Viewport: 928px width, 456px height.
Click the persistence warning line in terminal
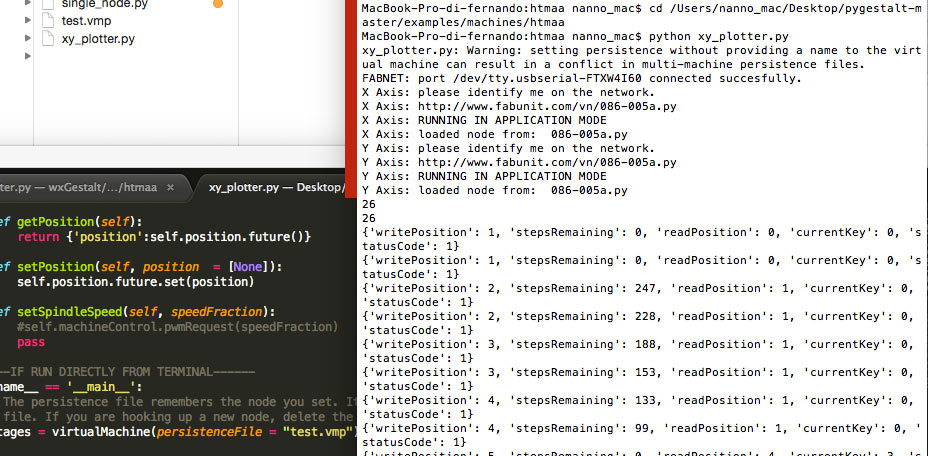point(642,57)
